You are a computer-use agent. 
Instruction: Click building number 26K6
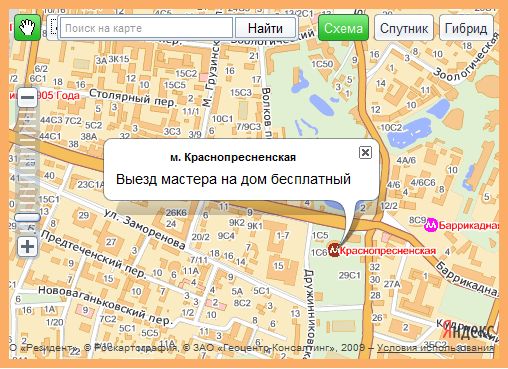176,212
